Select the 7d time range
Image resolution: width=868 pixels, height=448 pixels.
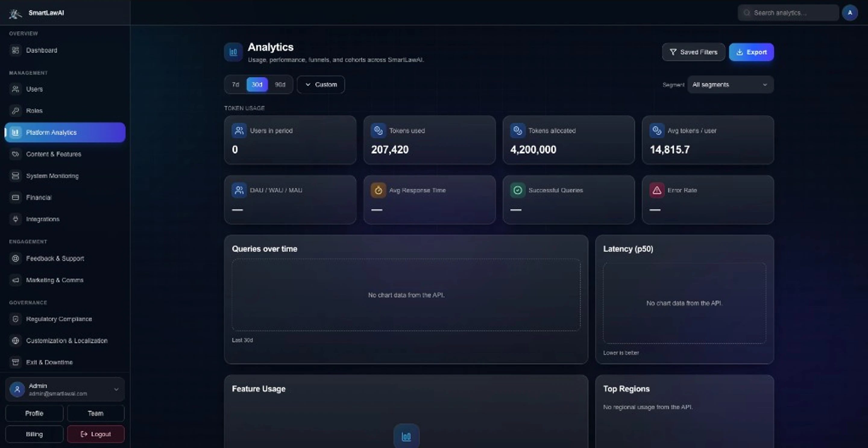pyautogui.click(x=235, y=85)
